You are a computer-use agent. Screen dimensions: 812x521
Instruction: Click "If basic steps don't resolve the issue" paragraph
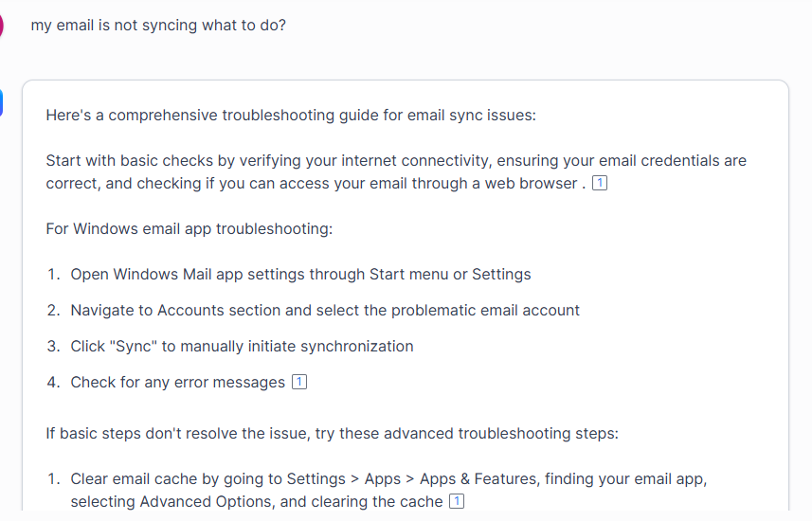click(332, 433)
